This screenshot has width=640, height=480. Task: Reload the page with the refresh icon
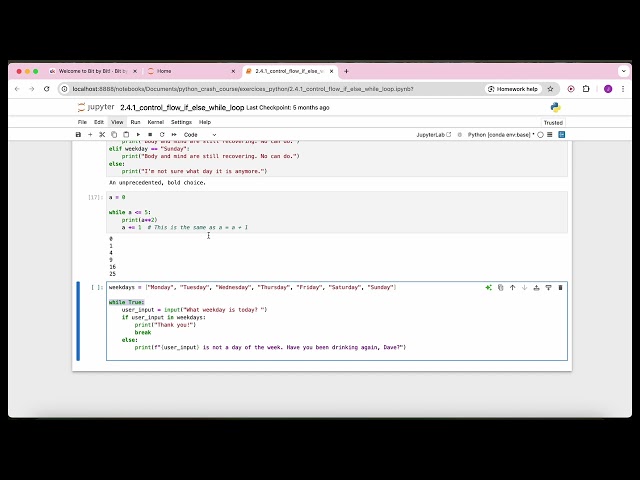(47, 89)
